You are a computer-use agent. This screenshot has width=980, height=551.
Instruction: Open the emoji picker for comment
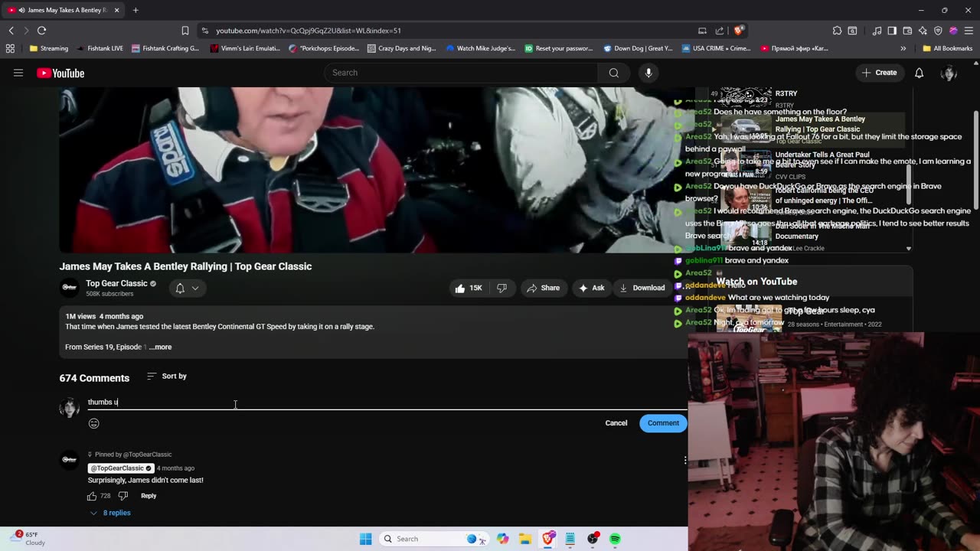coord(94,423)
